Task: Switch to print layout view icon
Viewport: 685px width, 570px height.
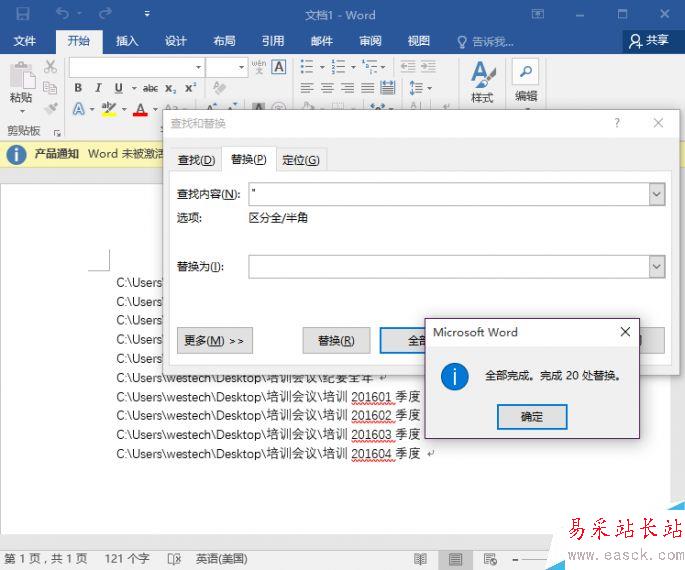Action: [x=455, y=559]
